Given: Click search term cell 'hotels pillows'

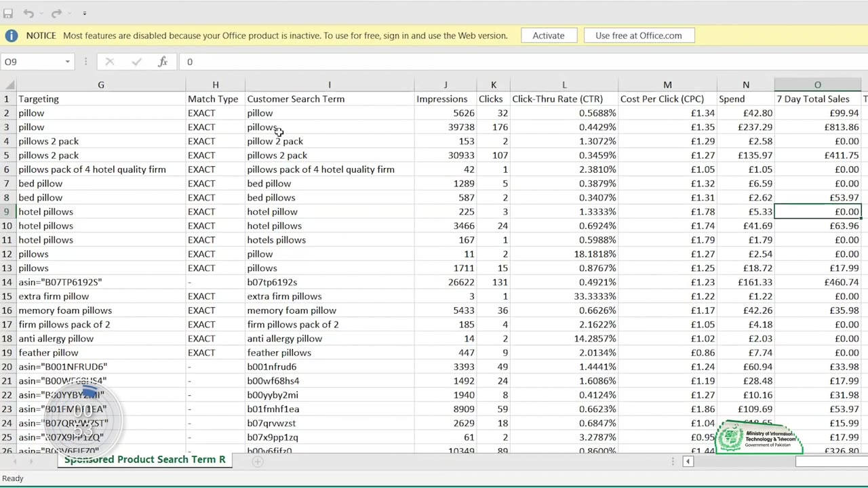Looking at the screenshot, I should pyautogui.click(x=330, y=240).
